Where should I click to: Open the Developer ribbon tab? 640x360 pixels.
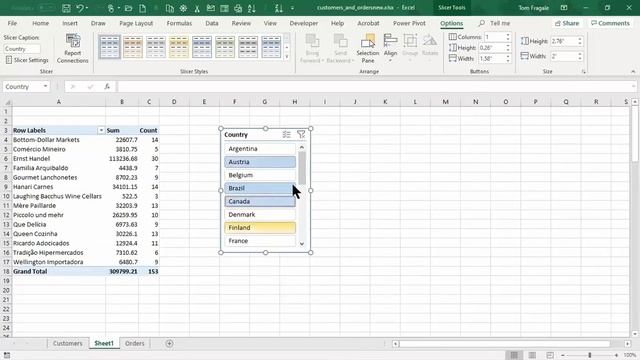click(x=304, y=23)
